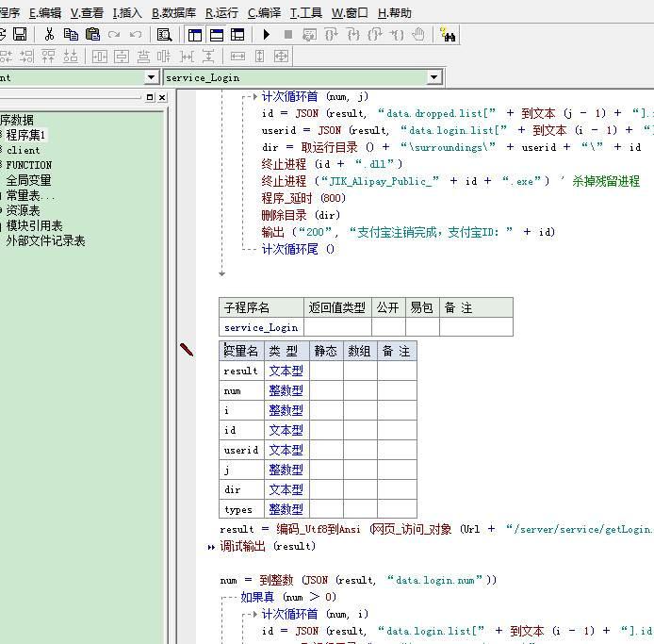Click the Paste clipboard icon
Viewport: 654px width, 644px height.
tap(92, 34)
